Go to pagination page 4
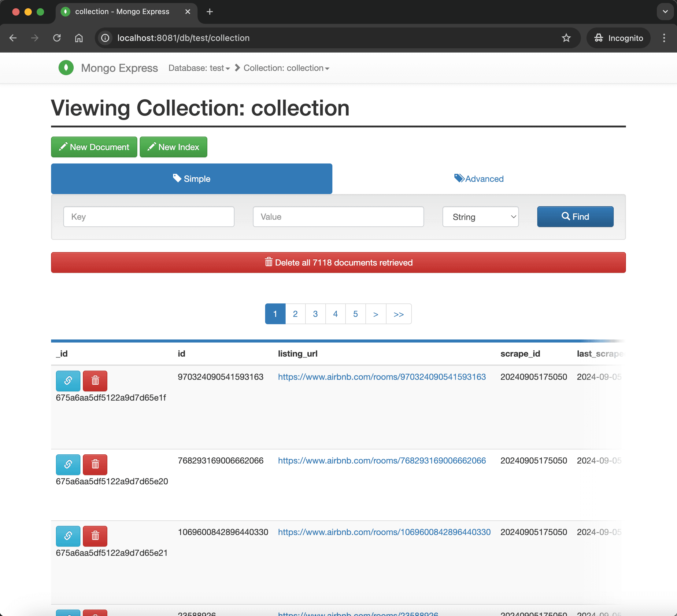 335,314
